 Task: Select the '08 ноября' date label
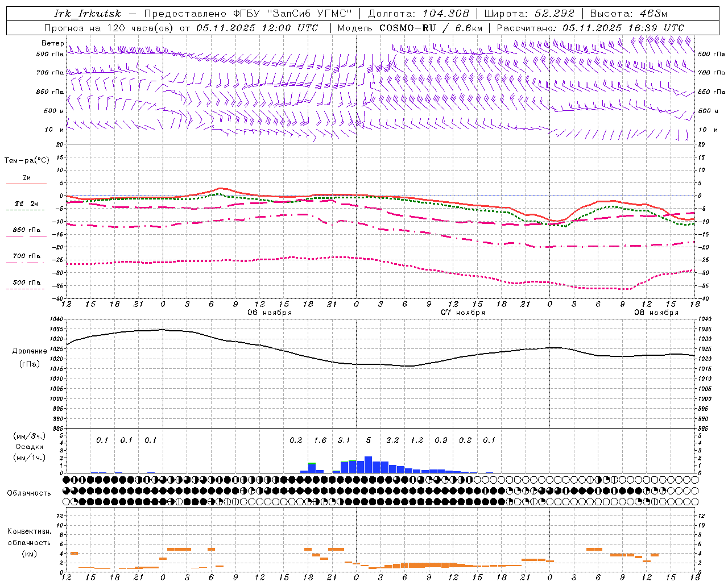[x=656, y=312]
